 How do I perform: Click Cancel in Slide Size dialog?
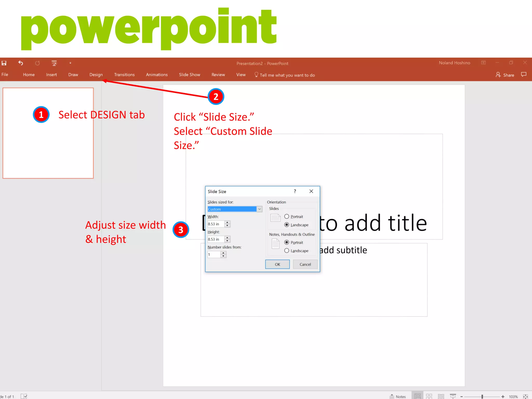click(305, 264)
